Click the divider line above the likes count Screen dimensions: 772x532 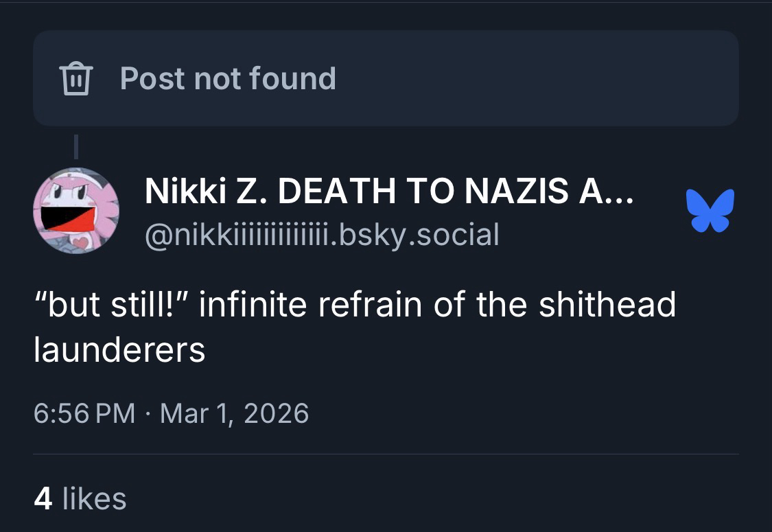386,454
